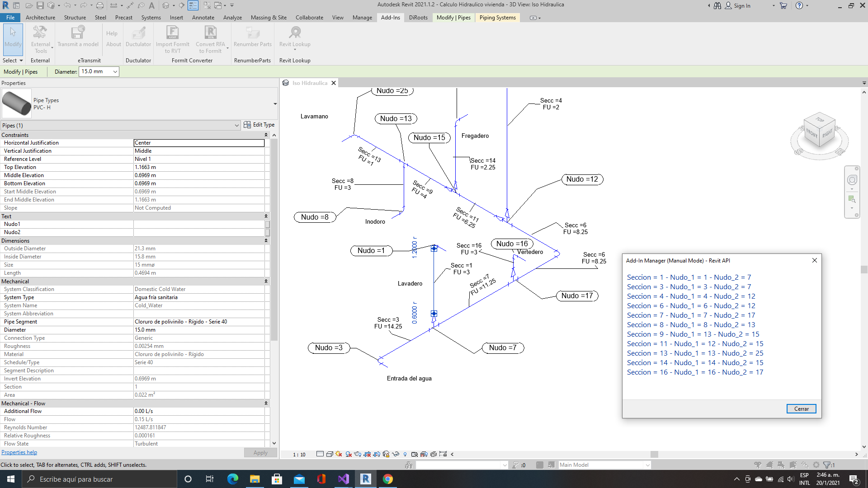The width and height of the screenshot is (868, 488).
Task: Open the Revit icon on the taskbar
Action: click(x=365, y=479)
